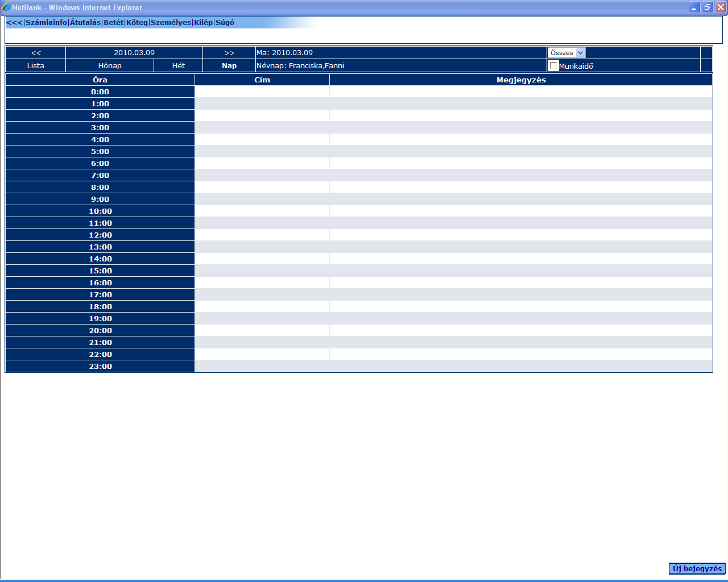Go back using the <<< link
The height and width of the screenshot is (582, 728).
point(14,23)
